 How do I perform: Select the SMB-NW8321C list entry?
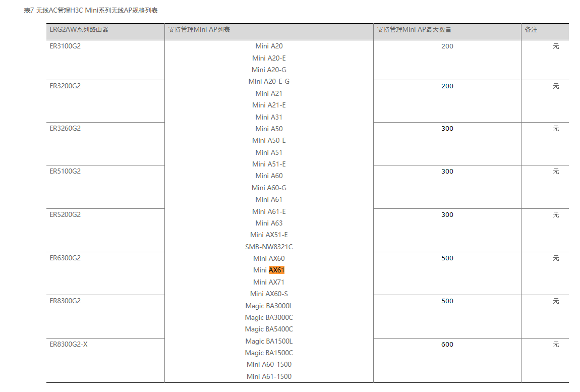point(269,247)
